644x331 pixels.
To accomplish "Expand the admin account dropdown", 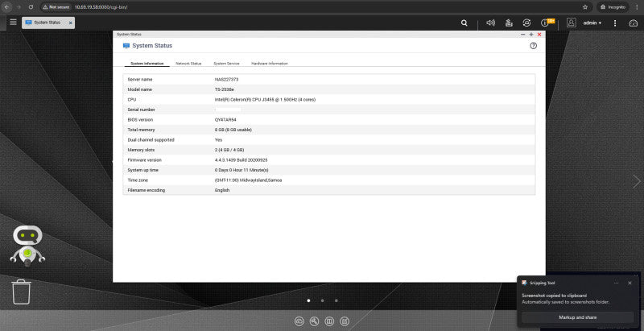I will coord(592,23).
